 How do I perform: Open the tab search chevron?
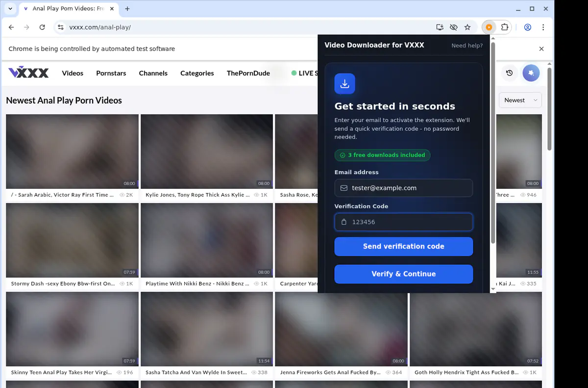pos(10,9)
